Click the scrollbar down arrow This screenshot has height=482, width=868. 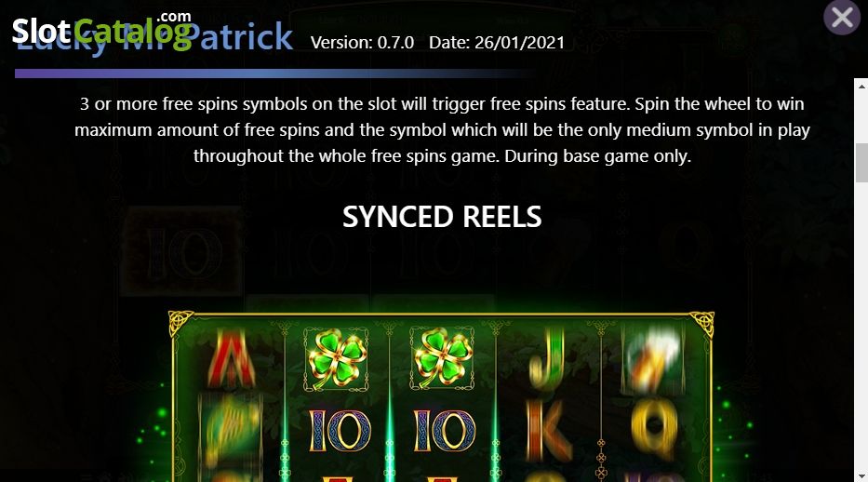click(861, 475)
